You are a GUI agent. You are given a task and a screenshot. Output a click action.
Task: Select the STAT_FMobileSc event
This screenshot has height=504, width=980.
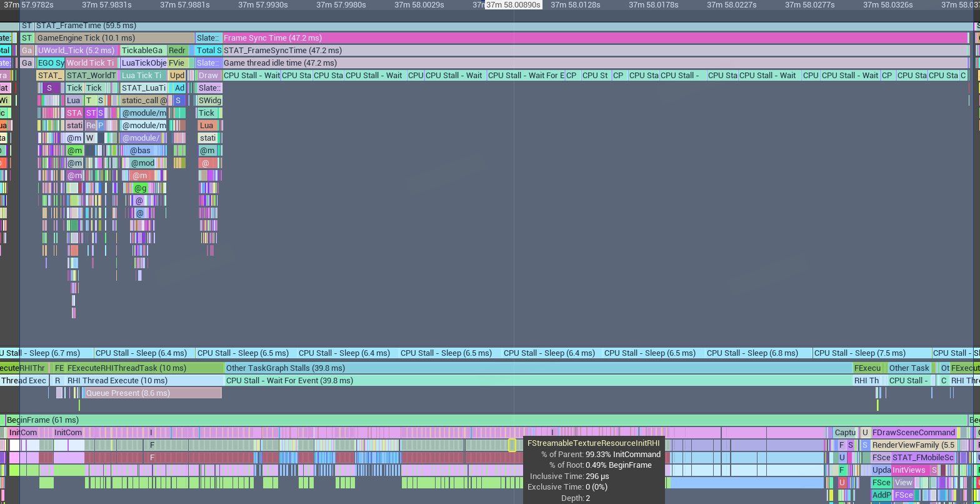pos(923,458)
